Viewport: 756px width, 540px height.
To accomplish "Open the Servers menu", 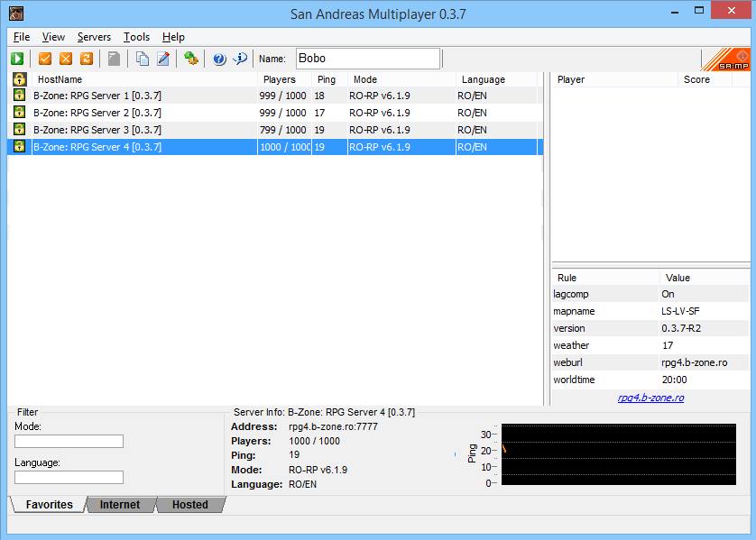I will point(94,37).
